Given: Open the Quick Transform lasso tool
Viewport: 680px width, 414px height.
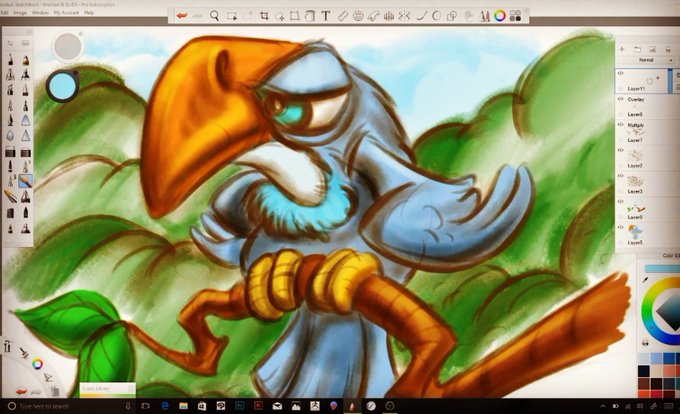Looking at the screenshot, I should click(280, 16).
